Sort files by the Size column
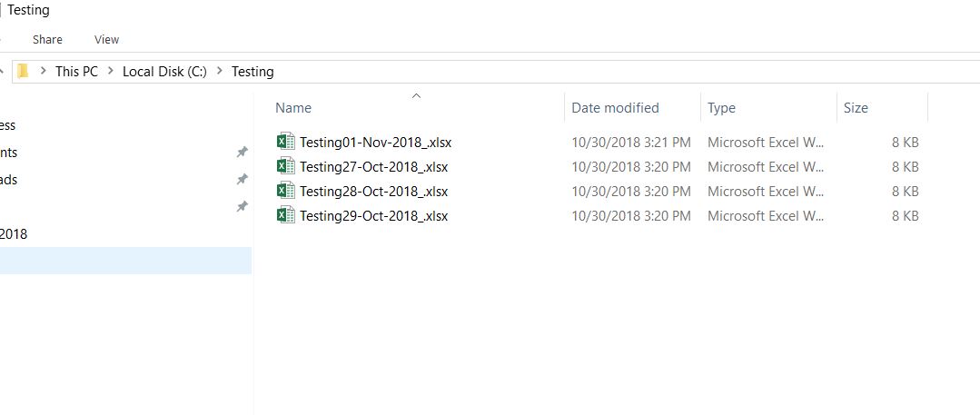Image resolution: width=980 pixels, height=415 pixels. point(856,107)
